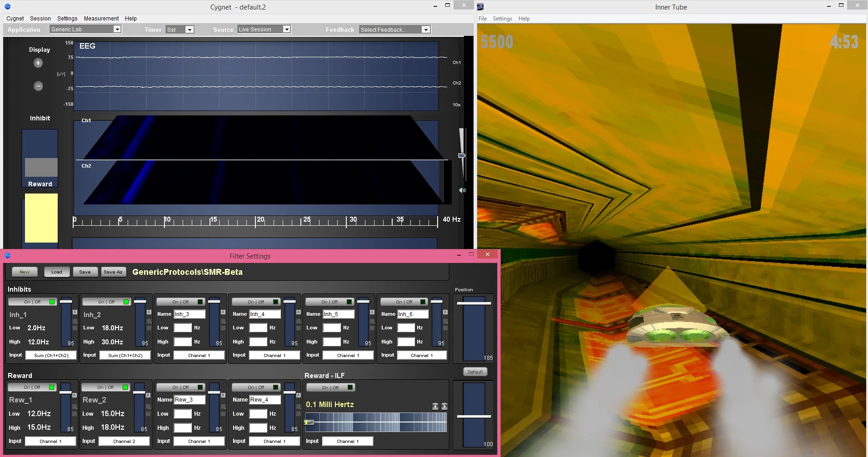The image size is (868, 457).
Task: Toggle the Rew_3 filter On/Off switch
Action: (180, 387)
